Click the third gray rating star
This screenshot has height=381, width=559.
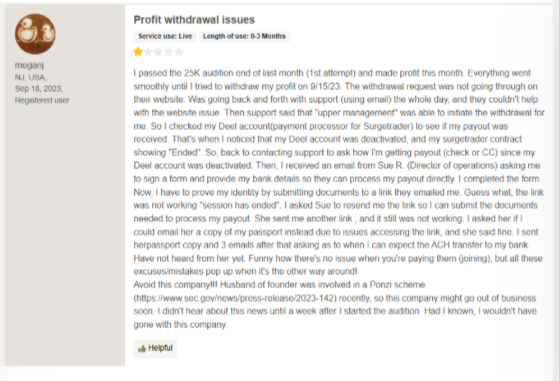[159, 52]
